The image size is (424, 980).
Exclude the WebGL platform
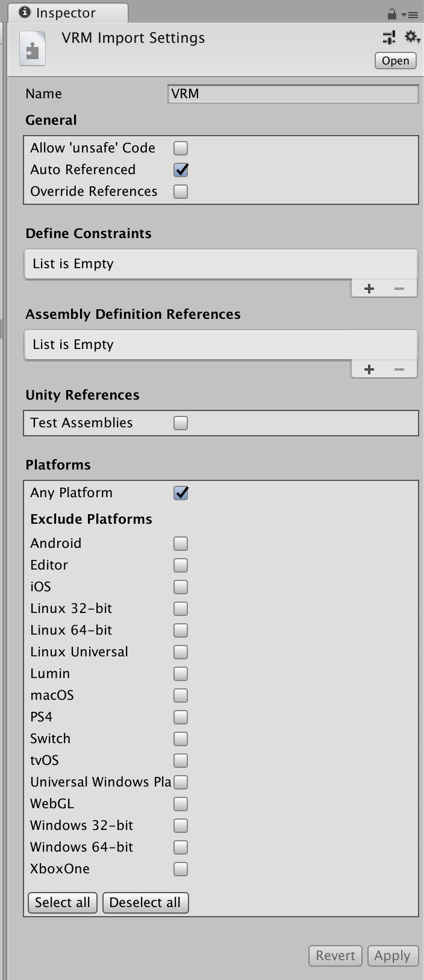pos(181,803)
